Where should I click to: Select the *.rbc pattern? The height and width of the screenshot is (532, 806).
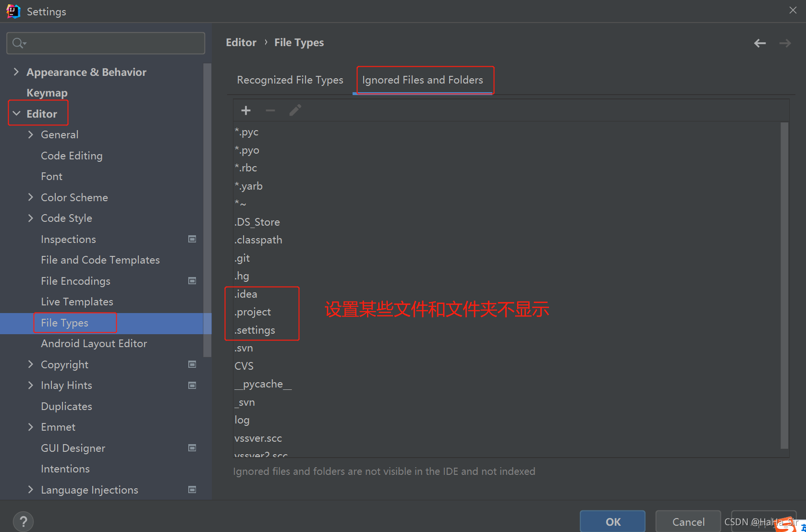point(245,168)
